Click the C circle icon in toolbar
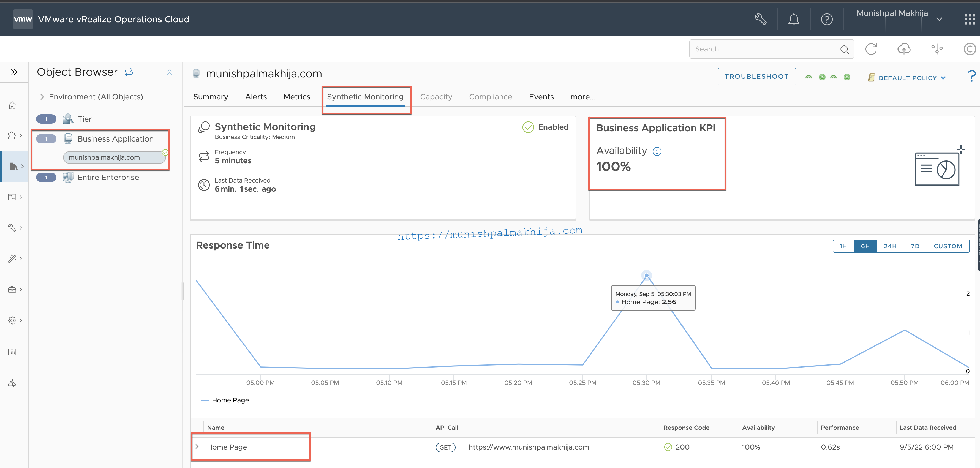 (x=969, y=49)
